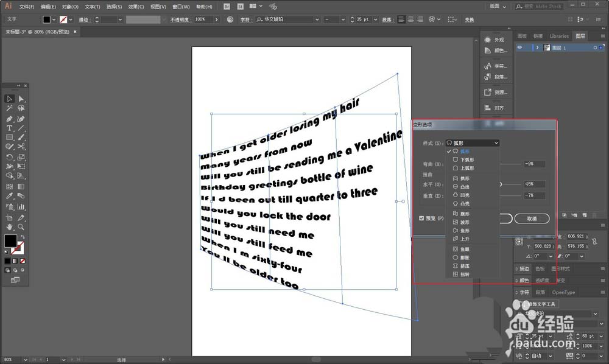Image resolution: width=609 pixels, height=364 pixels.
Task: Click align text left button
Action: click(x=401, y=19)
